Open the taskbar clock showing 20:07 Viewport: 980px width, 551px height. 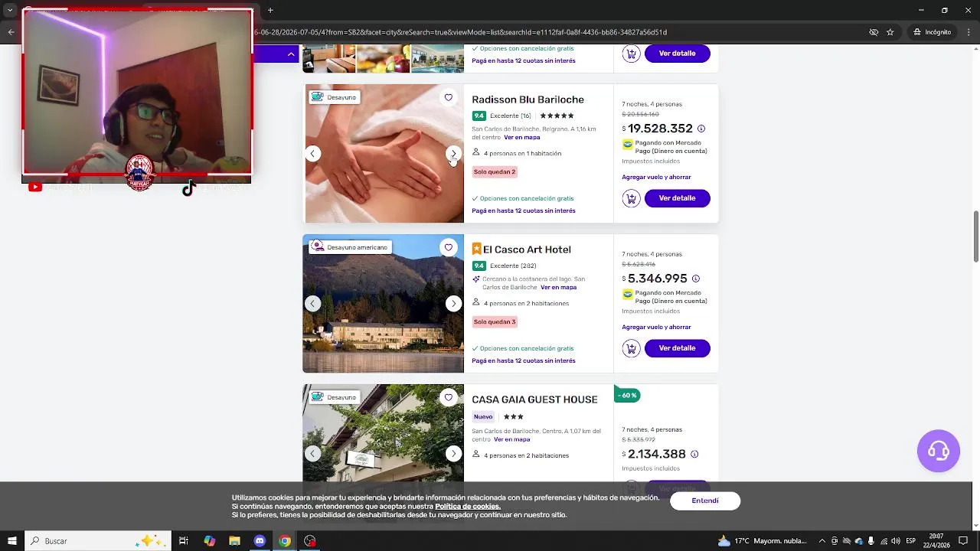[936, 541]
